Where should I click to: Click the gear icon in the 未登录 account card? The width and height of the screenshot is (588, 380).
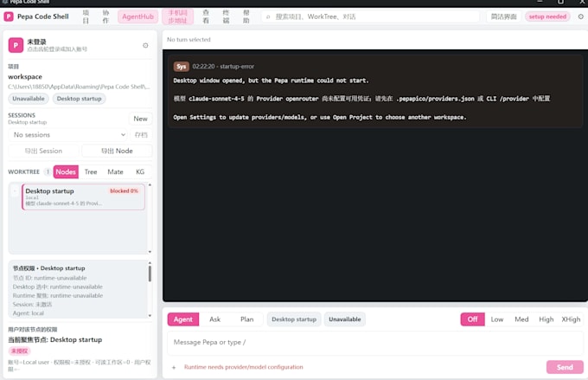pos(145,45)
